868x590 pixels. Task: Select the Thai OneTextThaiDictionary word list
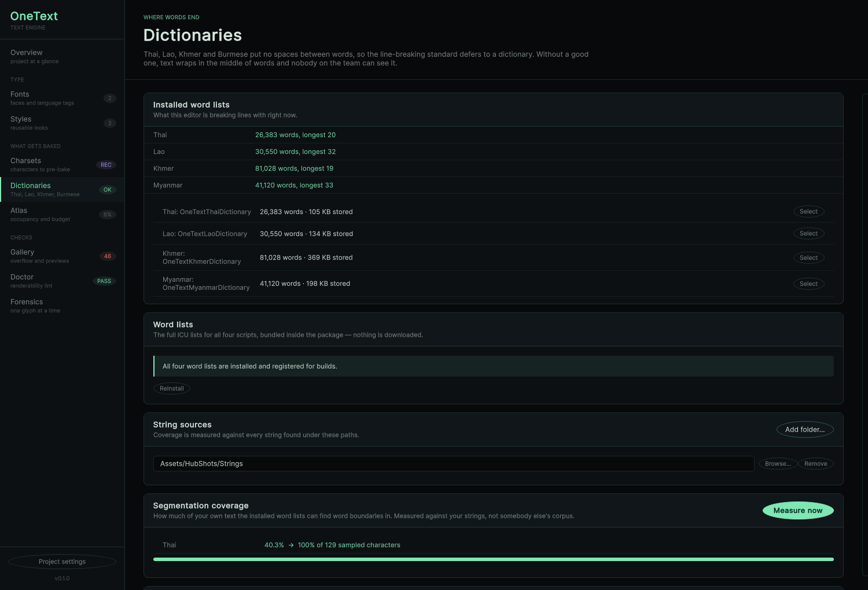808,212
